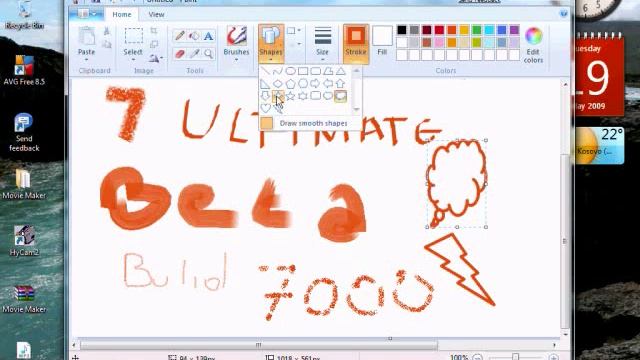Screen dimensions: 640x360
Task: Select the Magnifier tool
Action: pos(209,53)
